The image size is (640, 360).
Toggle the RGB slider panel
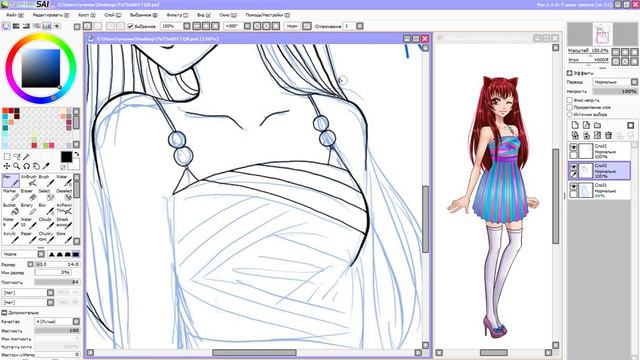click(x=16, y=26)
